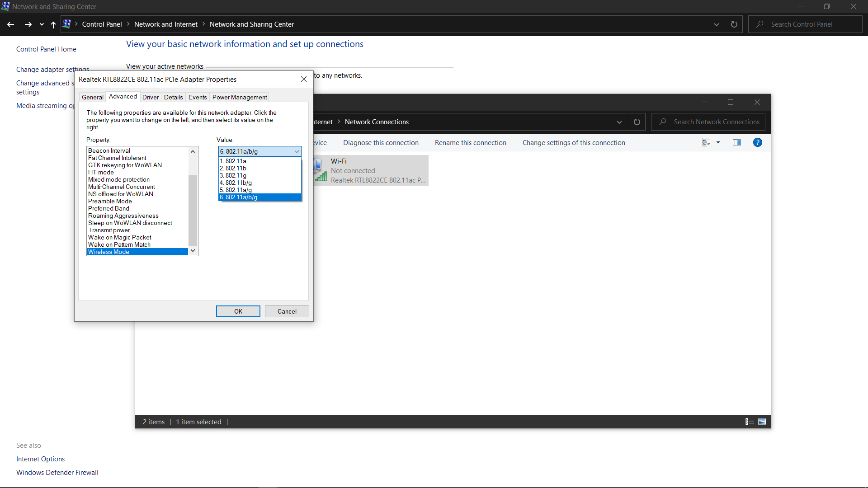Open the Windows Defender Firewall link

[x=57, y=473]
